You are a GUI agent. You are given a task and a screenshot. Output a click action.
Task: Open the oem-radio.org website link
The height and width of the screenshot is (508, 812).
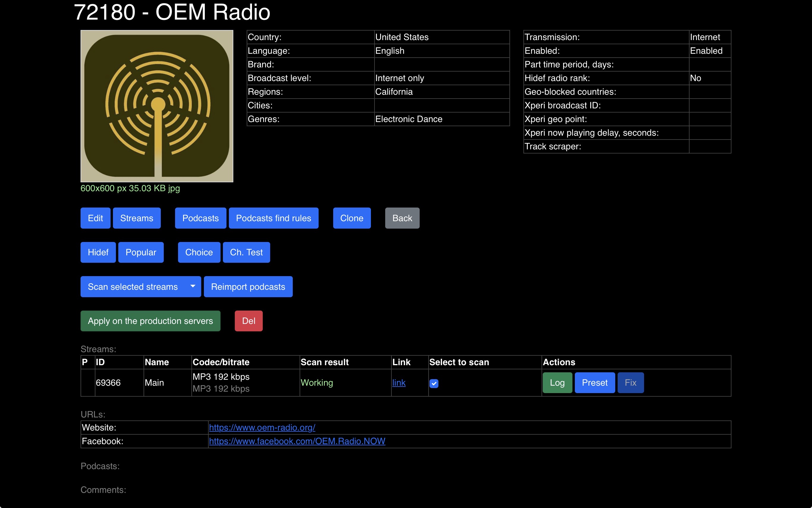[x=262, y=427]
